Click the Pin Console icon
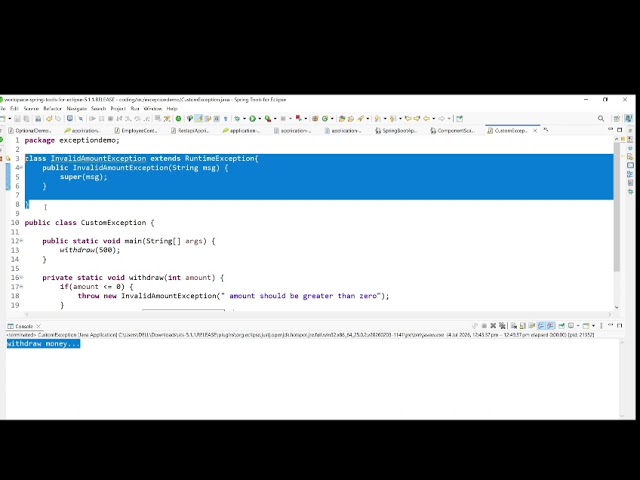Viewport: 640px width, 480px height. 562,325
